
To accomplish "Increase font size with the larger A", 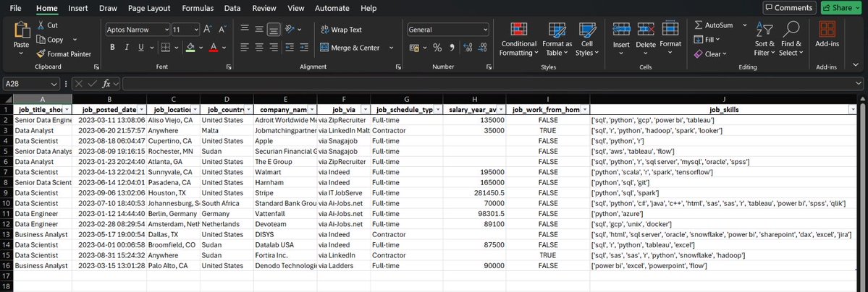I will tap(208, 30).
